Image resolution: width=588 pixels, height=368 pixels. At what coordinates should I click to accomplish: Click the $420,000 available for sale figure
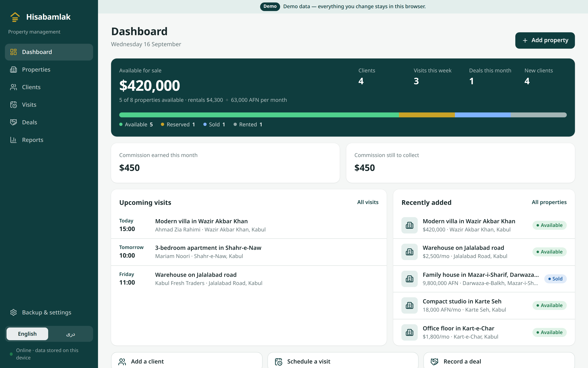coord(149,86)
